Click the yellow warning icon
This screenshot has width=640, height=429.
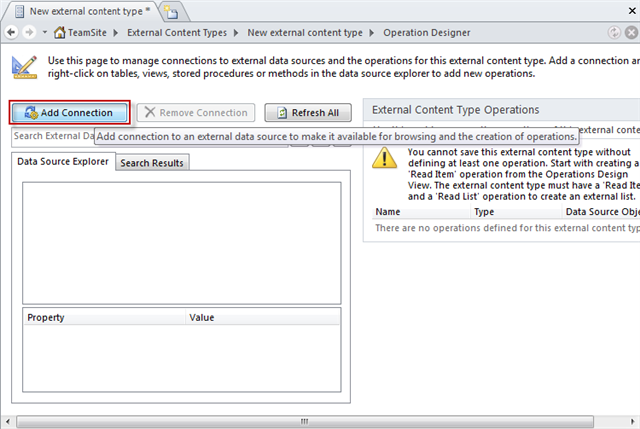[x=384, y=158]
